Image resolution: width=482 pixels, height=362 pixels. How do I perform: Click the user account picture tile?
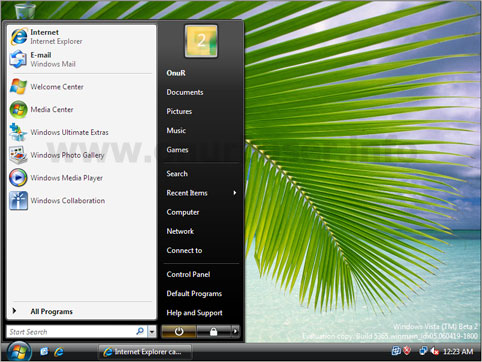[201, 41]
